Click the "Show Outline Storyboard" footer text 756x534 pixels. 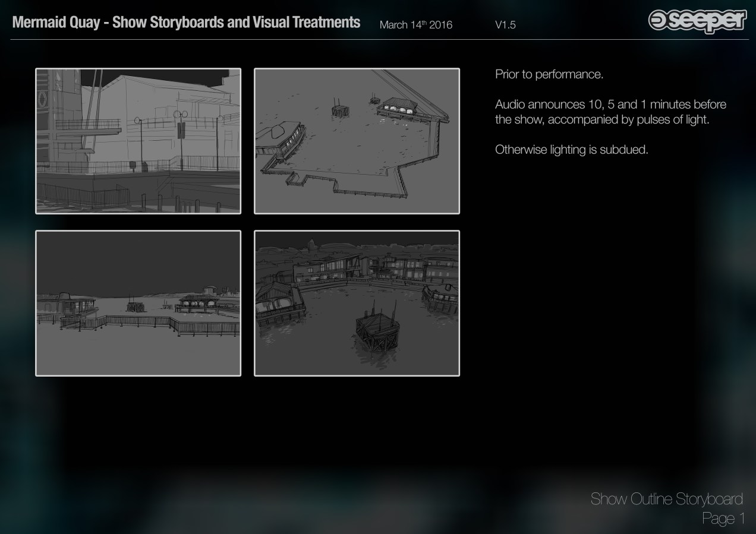click(x=666, y=499)
